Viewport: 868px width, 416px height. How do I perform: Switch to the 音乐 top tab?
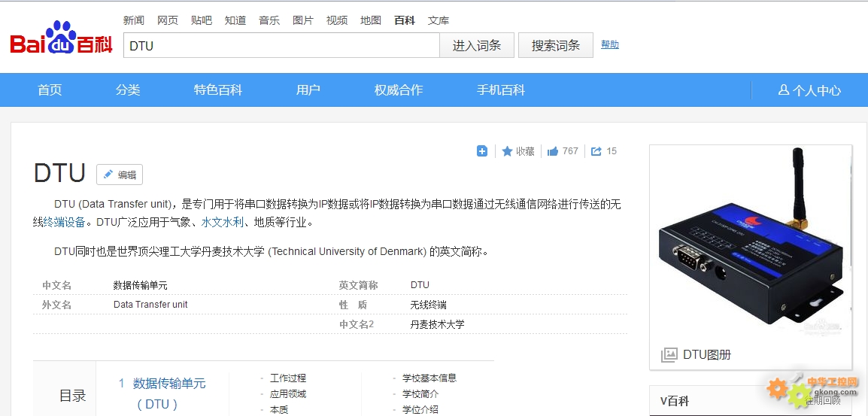(269, 20)
